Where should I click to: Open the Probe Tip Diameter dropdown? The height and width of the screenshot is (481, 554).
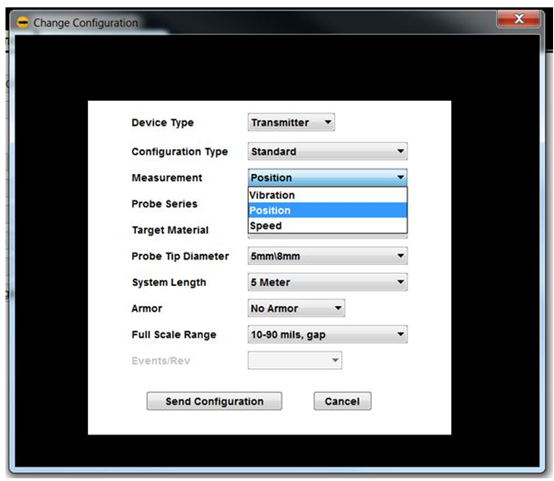click(x=328, y=256)
